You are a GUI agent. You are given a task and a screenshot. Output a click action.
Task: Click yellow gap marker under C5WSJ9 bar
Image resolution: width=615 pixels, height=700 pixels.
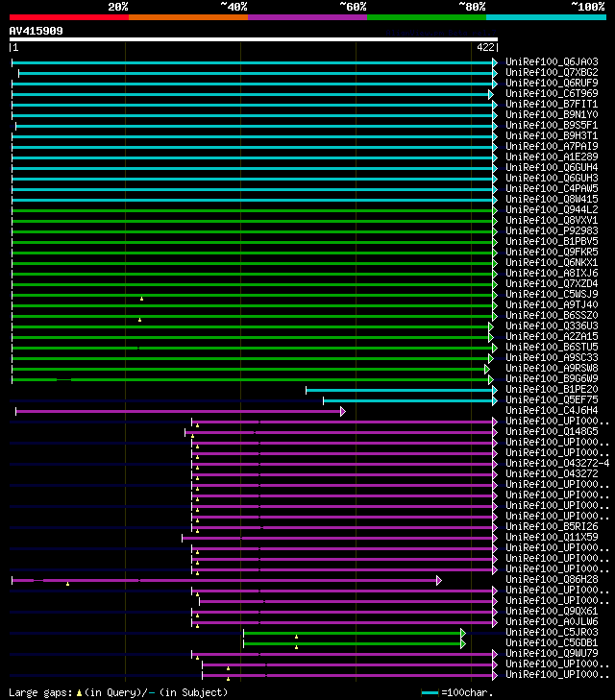[x=141, y=299]
